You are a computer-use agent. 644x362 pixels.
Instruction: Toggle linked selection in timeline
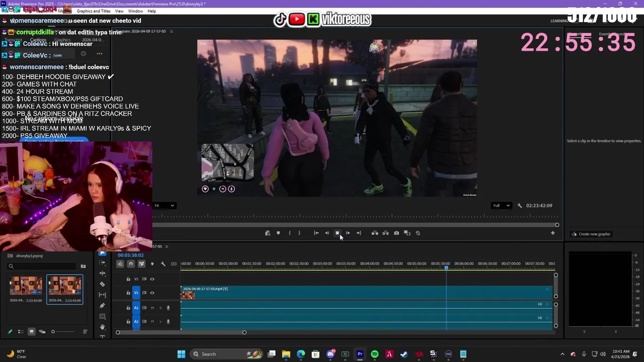141,264
